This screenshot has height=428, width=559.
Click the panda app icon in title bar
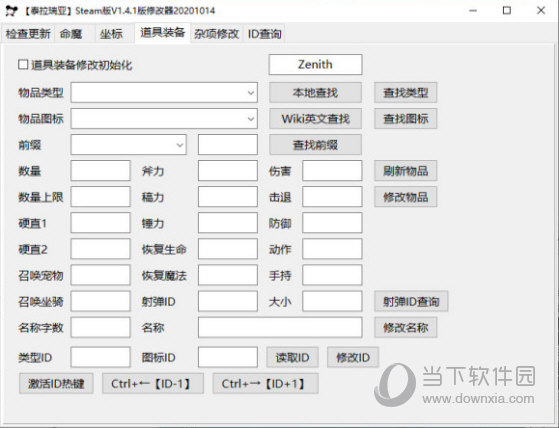tap(11, 11)
